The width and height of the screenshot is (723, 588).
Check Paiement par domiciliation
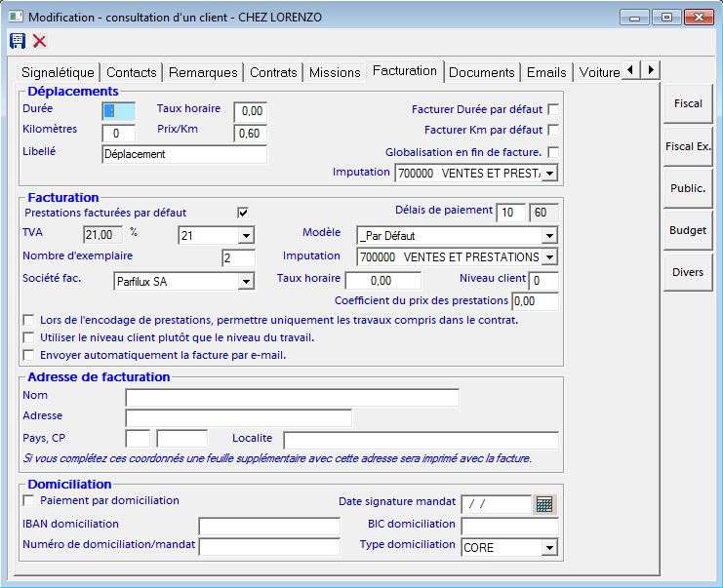click(x=28, y=500)
